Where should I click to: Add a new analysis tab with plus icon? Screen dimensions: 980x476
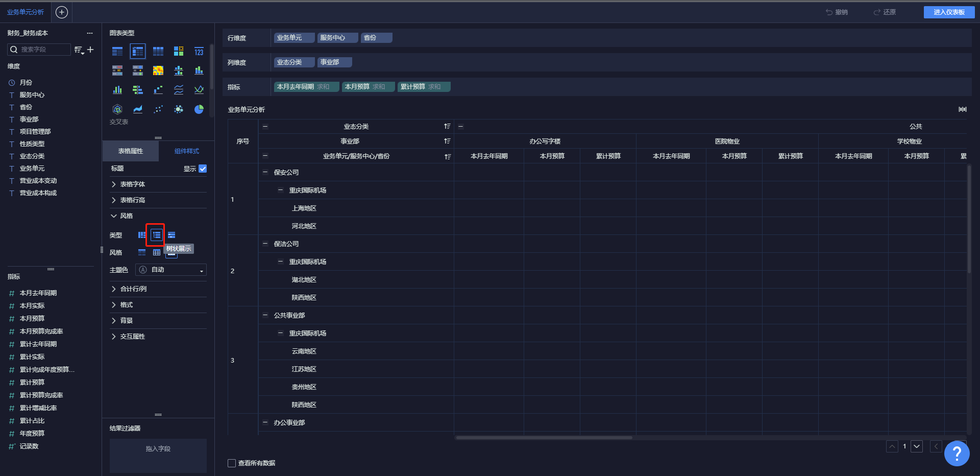(x=62, y=12)
